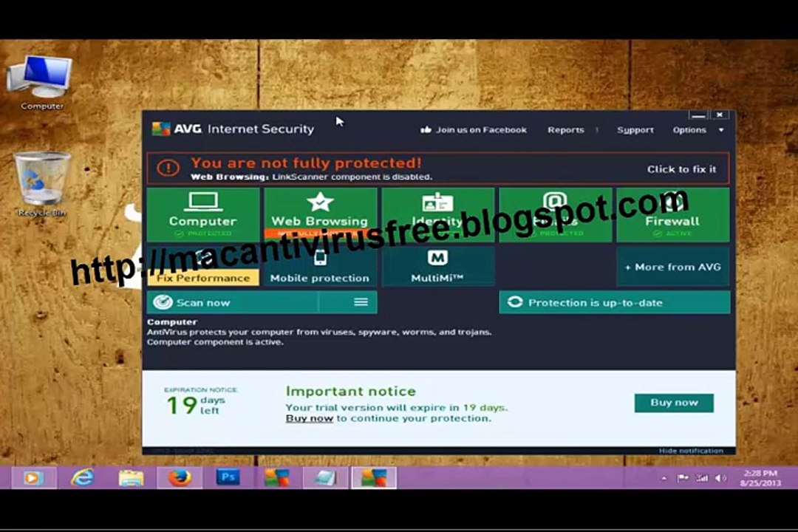Open Photoshop from the taskbar
This screenshot has width=798, height=532.
pyautogui.click(x=228, y=477)
